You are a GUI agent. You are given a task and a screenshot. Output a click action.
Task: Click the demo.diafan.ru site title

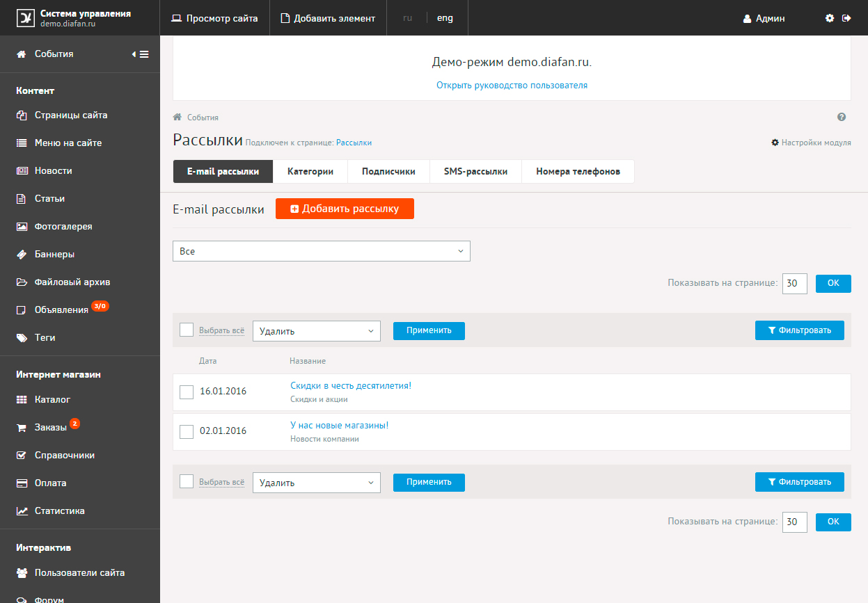pyautogui.click(x=68, y=23)
